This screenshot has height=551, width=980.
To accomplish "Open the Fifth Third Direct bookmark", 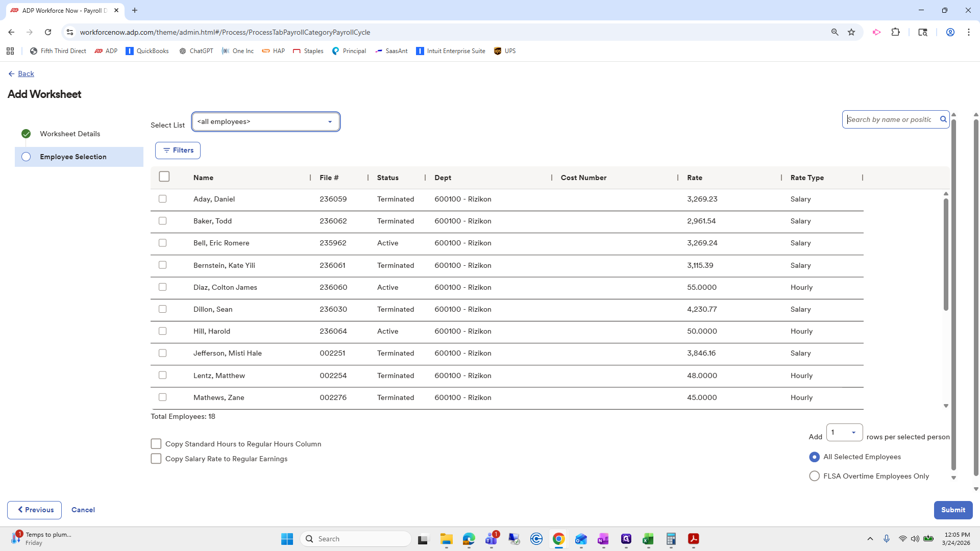I will point(58,51).
